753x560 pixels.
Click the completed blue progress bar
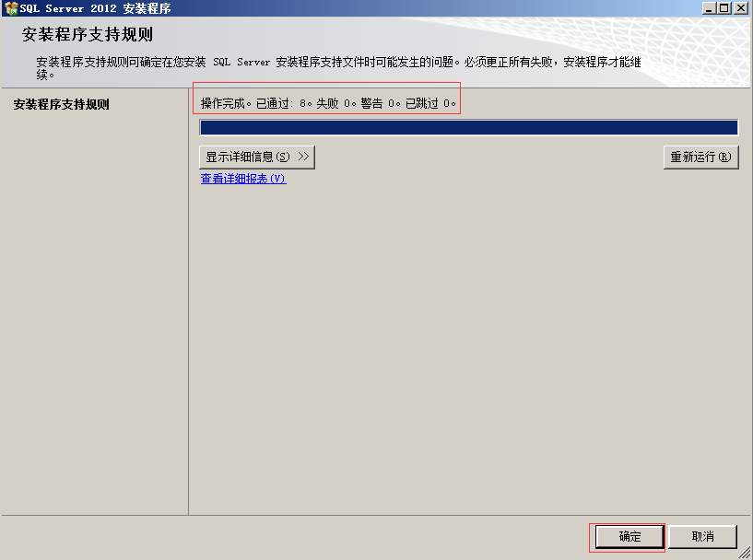click(x=468, y=128)
